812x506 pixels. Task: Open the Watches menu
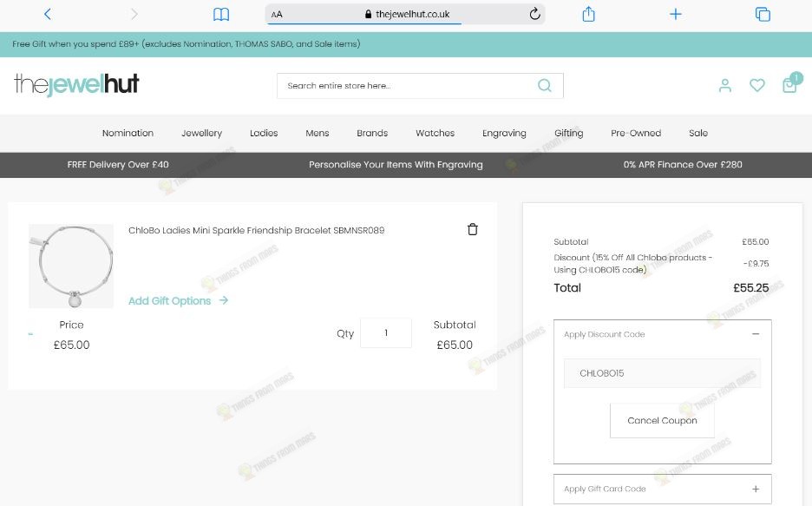pyautogui.click(x=435, y=133)
